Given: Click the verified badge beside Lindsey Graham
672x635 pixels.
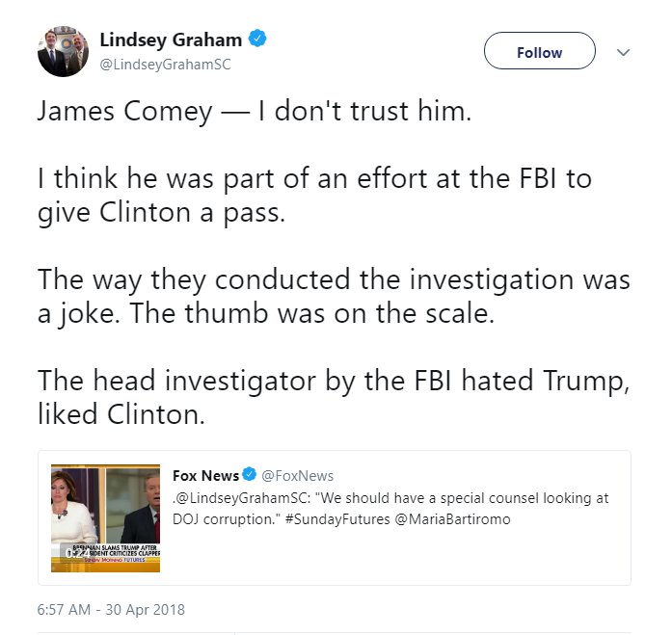Looking at the screenshot, I should click(257, 40).
